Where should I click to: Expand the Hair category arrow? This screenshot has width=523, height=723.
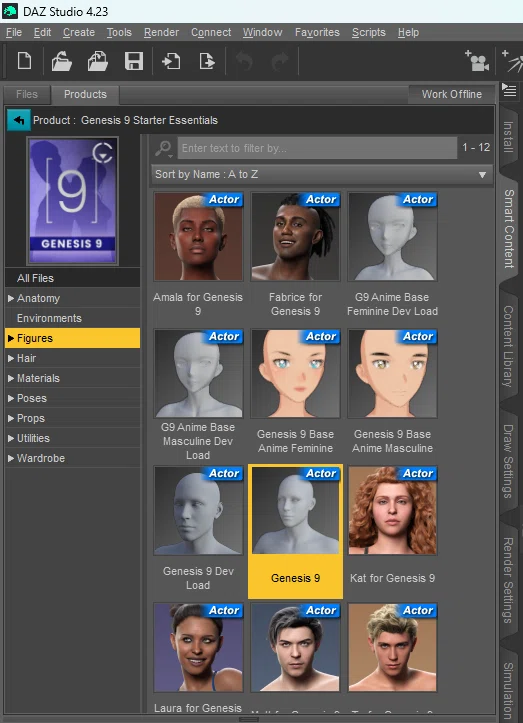pyautogui.click(x=11, y=358)
